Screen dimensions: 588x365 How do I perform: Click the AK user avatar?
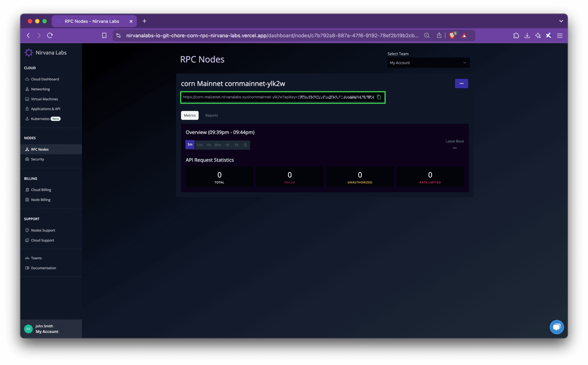[29, 329]
